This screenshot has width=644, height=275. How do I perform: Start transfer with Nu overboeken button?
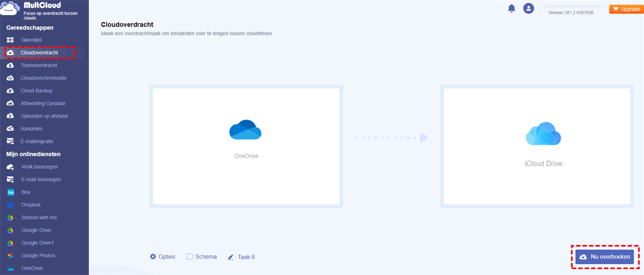[604, 257]
